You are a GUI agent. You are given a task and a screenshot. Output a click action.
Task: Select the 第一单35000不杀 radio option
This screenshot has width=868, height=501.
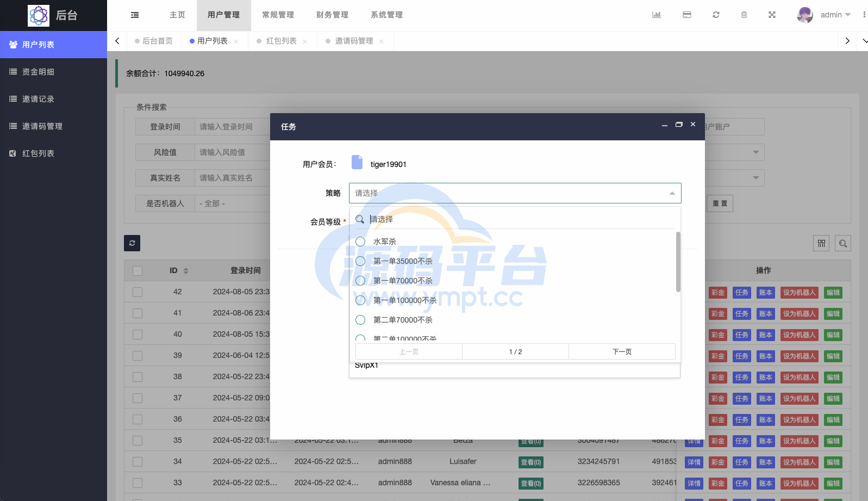point(360,261)
